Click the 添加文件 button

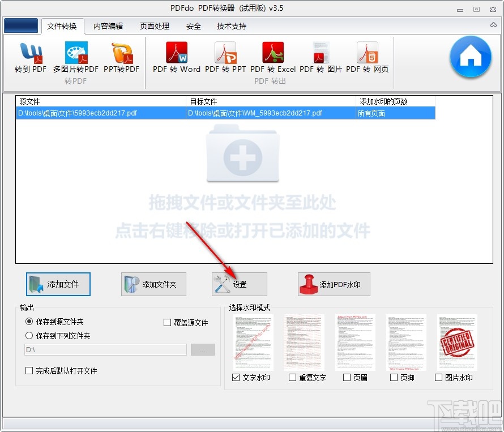pos(58,284)
